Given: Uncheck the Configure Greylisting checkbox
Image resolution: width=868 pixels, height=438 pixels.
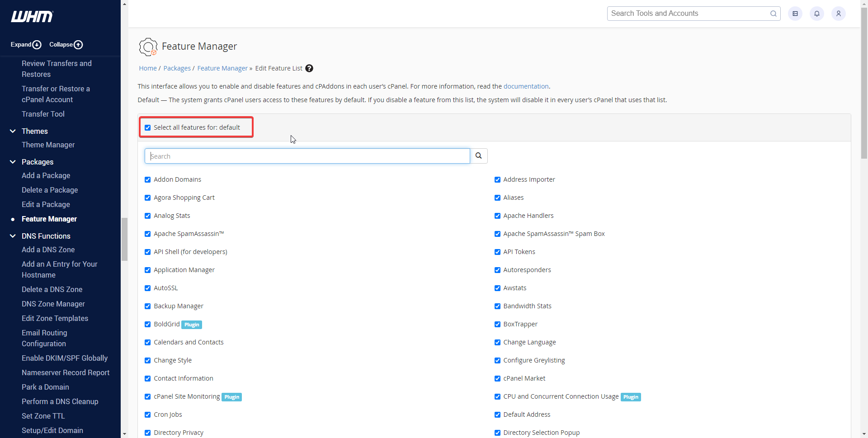Looking at the screenshot, I should pos(497,360).
